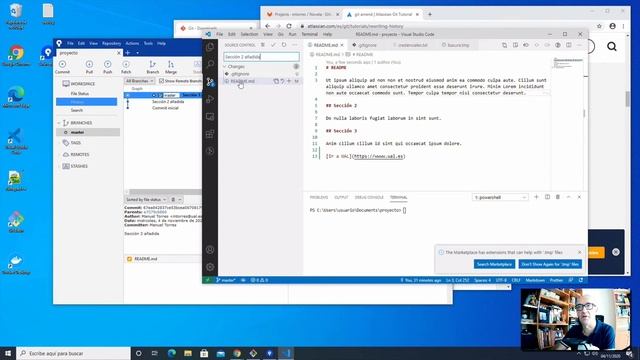
Task: Open Manage gear in VS Code activity bar
Action: coord(210,267)
